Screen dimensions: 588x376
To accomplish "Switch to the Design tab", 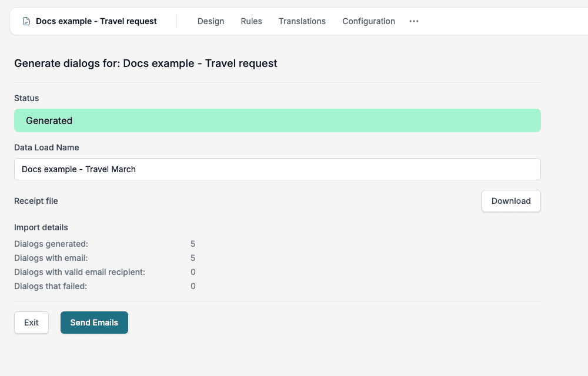I will 211,21.
